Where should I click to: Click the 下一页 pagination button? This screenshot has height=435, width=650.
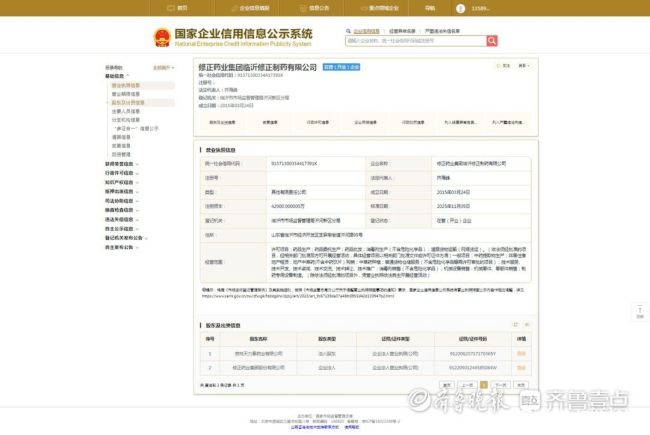(x=500, y=385)
